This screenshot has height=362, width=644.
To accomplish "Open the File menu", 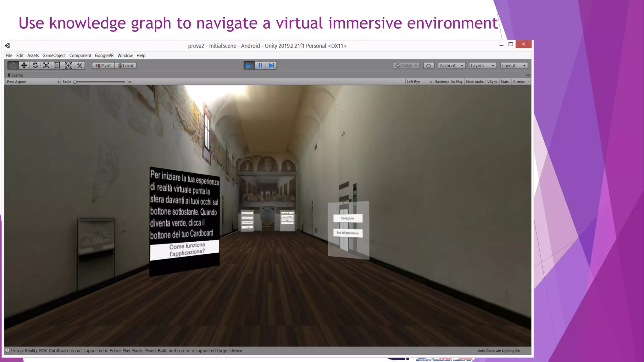I will (9, 56).
